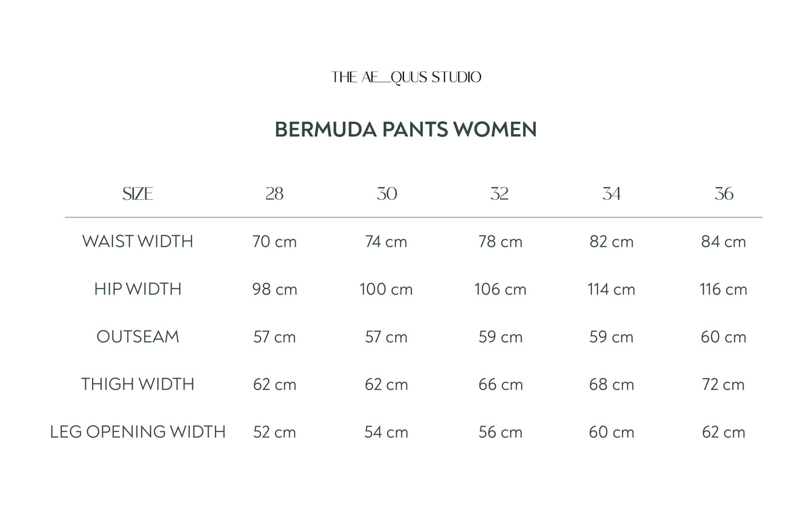Select hip width value 100 cm

386,289
